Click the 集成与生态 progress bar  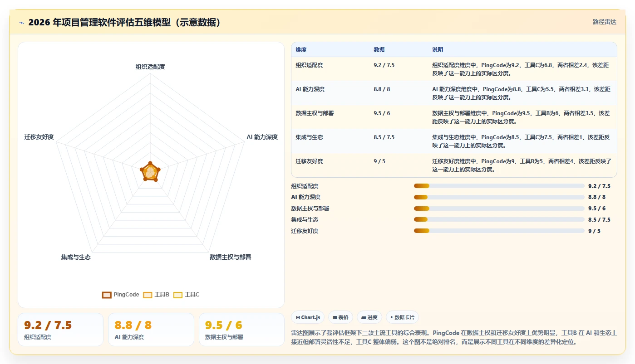tap(499, 219)
